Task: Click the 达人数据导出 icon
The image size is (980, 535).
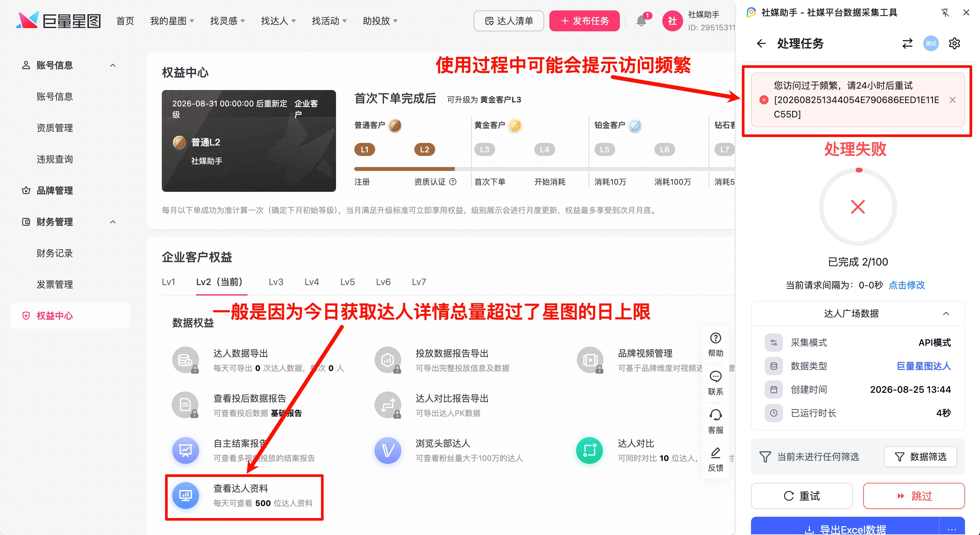Action: point(186,359)
